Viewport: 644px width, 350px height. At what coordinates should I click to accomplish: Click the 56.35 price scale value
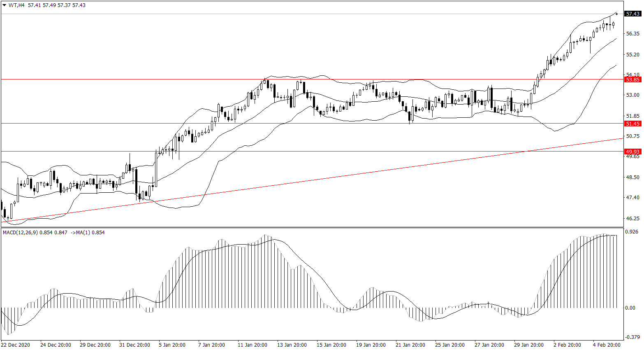[x=632, y=34]
